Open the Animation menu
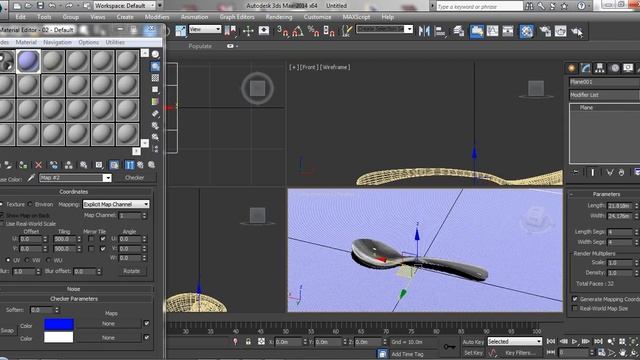Image resolution: width=640 pixels, height=360 pixels. pyautogui.click(x=194, y=17)
